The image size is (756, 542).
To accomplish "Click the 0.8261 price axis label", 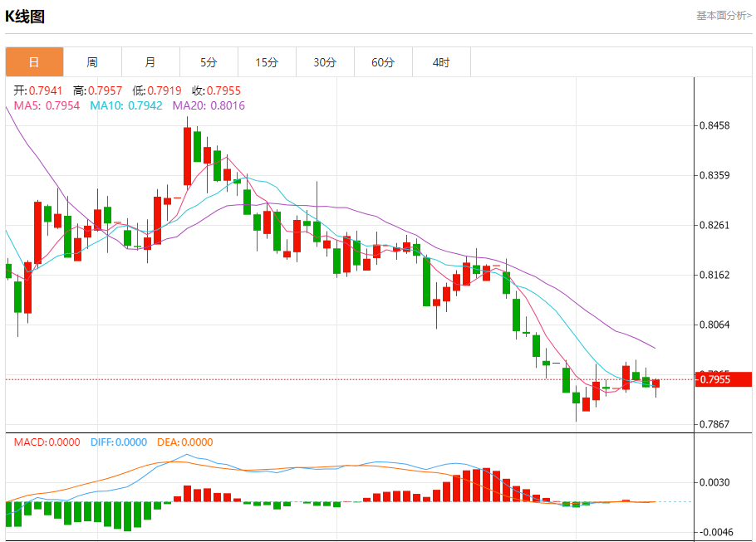I will pyautogui.click(x=714, y=226).
